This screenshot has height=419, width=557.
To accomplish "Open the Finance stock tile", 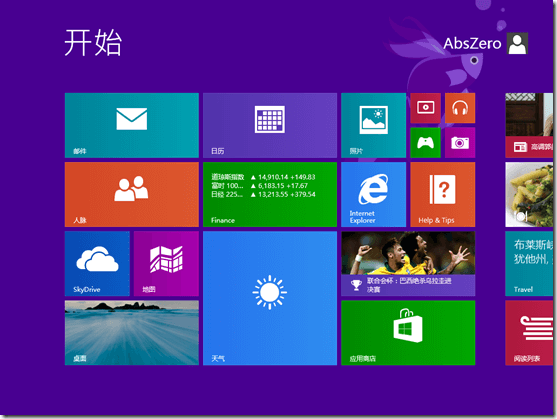I will (270, 194).
